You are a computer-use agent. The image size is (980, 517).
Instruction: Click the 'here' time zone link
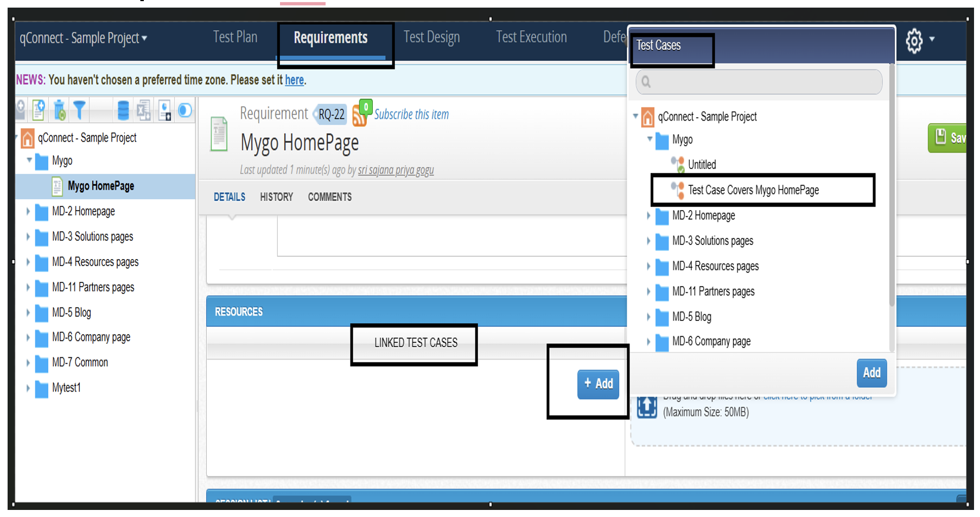[x=294, y=80]
